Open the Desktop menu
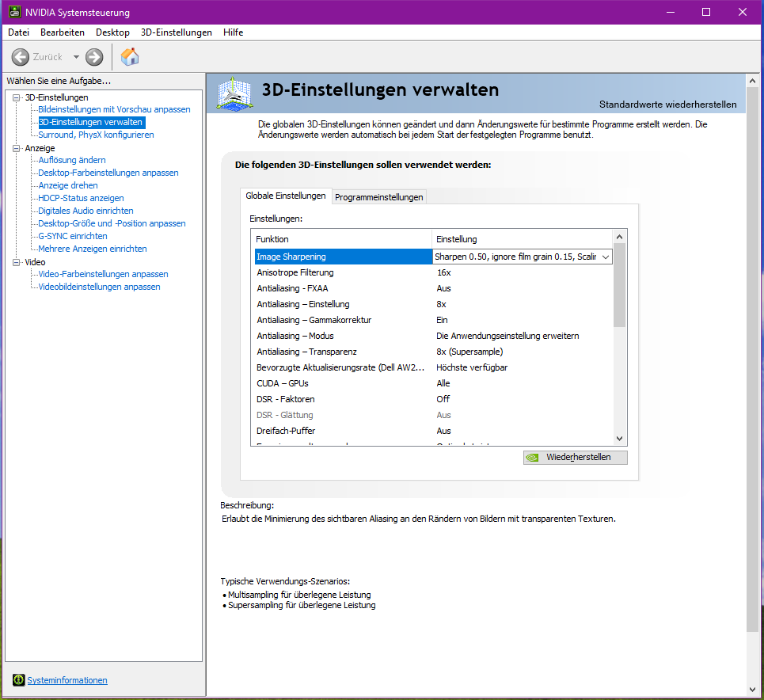Screen dimensions: 764x700 112,32
